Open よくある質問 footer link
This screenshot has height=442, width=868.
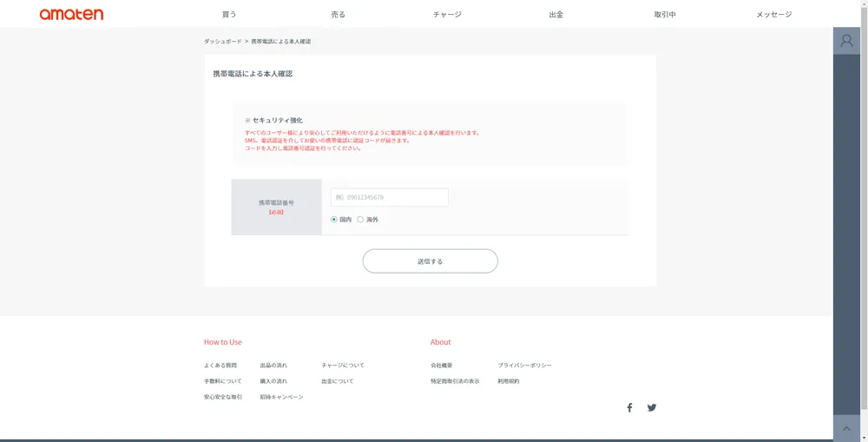tap(220, 366)
